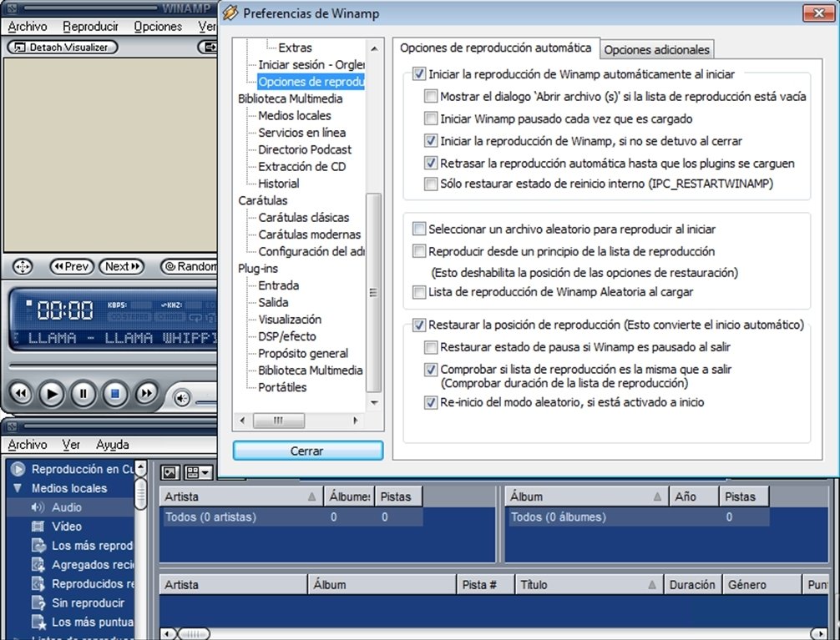
Task: Select the Vídeo item in library tree
Action: tap(67, 527)
